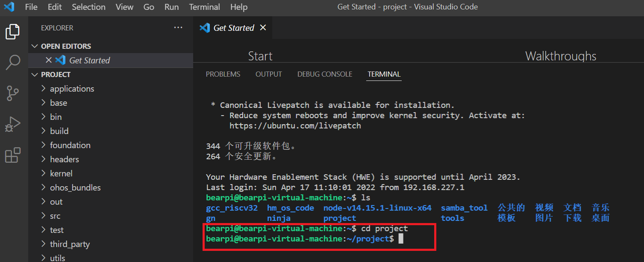This screenshot has height=262, width=644.
Task: Click the EXPLORER sidebar title
Action: click(57, 28)
